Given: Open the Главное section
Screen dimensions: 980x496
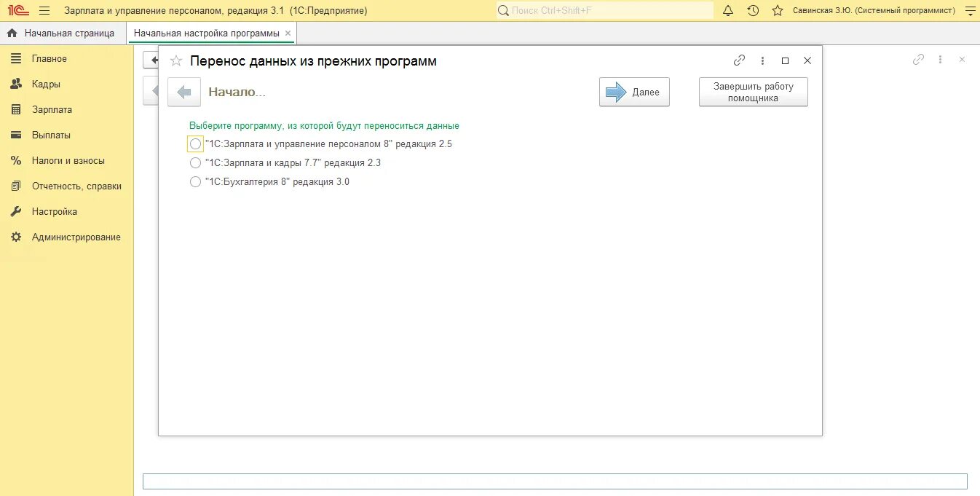Looking at the screenshot, I should [x=50, y=58].
